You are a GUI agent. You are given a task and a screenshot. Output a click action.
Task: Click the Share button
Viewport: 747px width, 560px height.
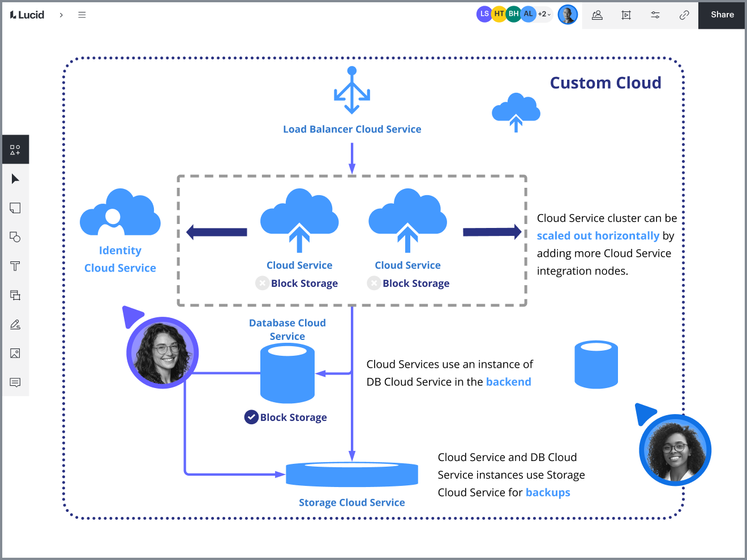click(722, 15)
